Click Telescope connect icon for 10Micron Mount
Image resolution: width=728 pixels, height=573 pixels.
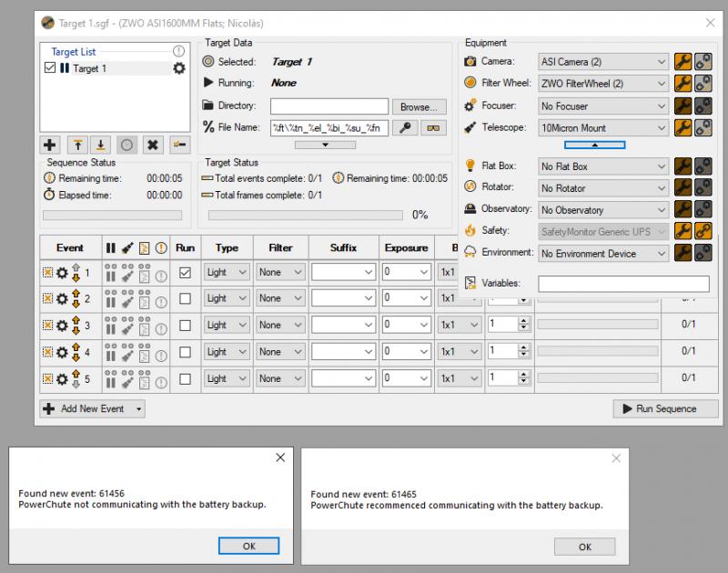[x=703, y=128]
